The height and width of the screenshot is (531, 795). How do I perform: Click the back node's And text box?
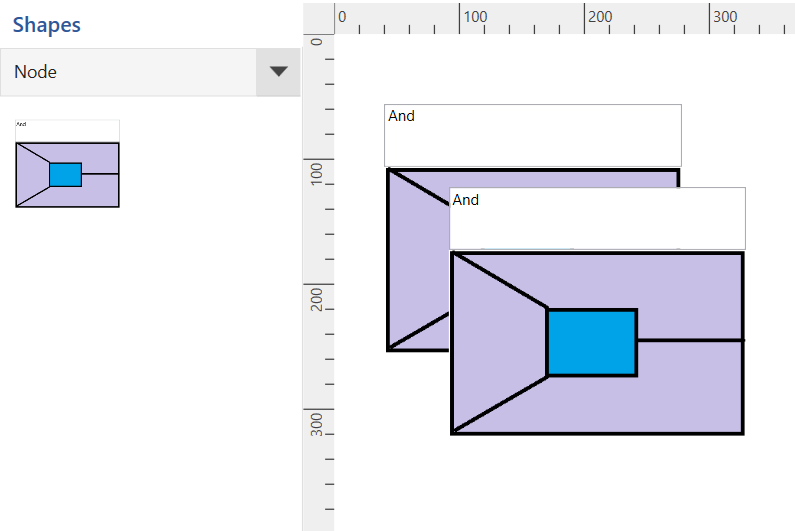[x=532, y=135]
